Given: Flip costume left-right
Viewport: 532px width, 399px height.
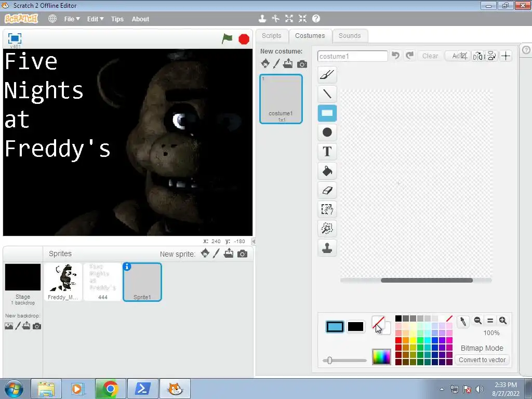Looking at the screenshot, I should [x=478, y=56].
